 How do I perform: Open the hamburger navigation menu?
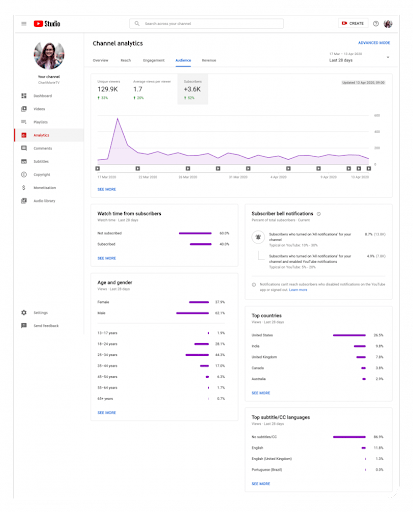coord(24,24)
